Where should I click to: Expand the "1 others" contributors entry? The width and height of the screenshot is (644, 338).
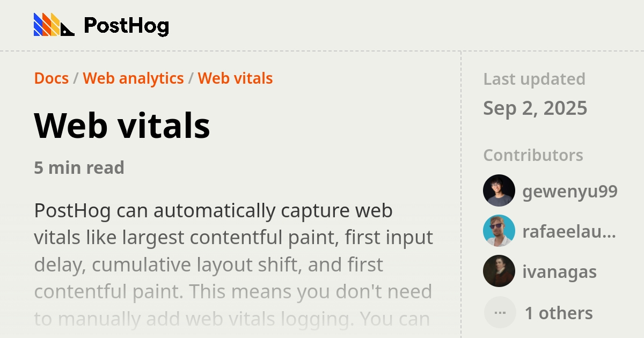point(558,312)
